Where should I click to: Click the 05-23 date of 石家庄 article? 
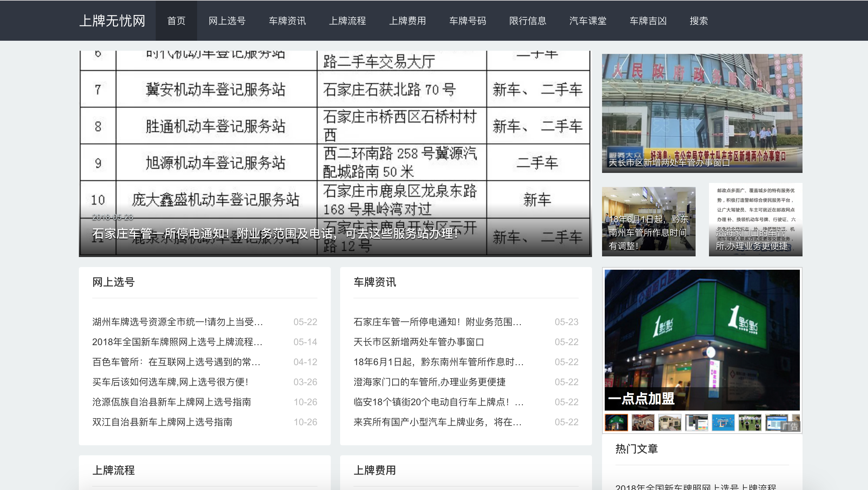(x=566, y=322)
